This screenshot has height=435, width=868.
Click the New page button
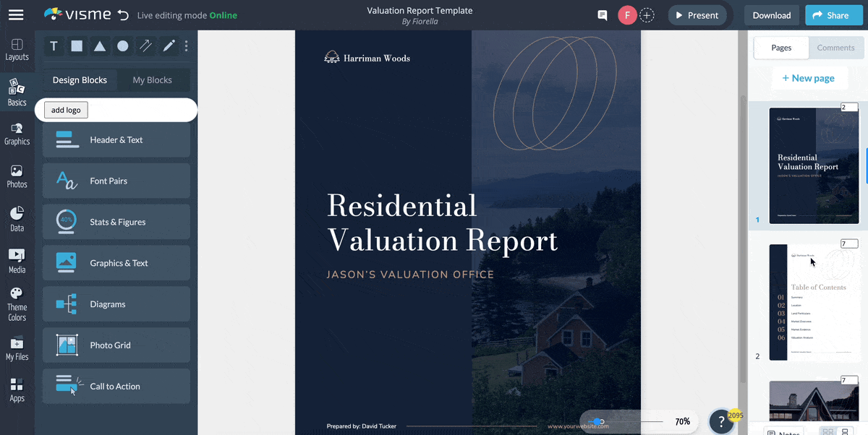click(809, 78)
